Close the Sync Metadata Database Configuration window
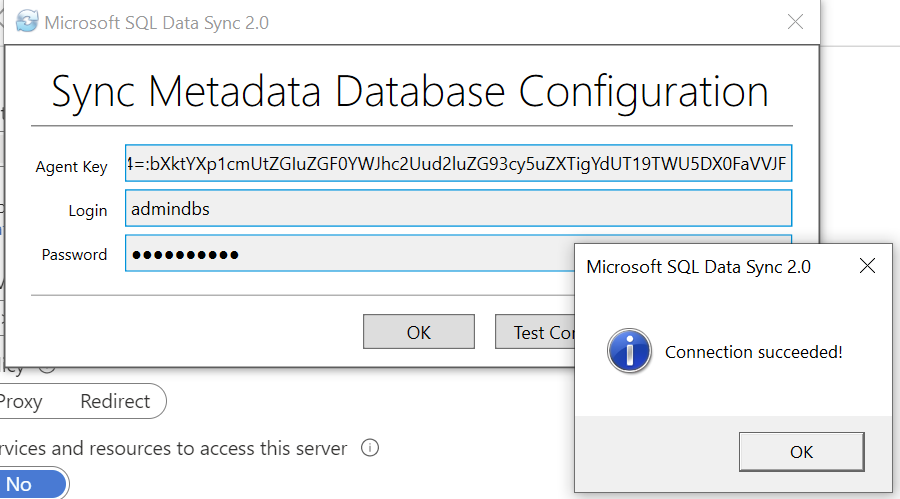900x499 pixels. pos(795,22)
